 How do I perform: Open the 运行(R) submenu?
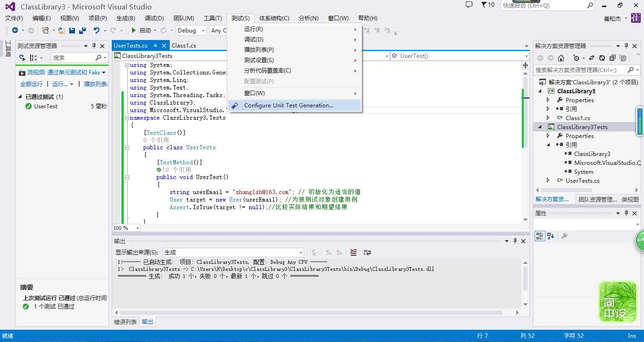295,29
